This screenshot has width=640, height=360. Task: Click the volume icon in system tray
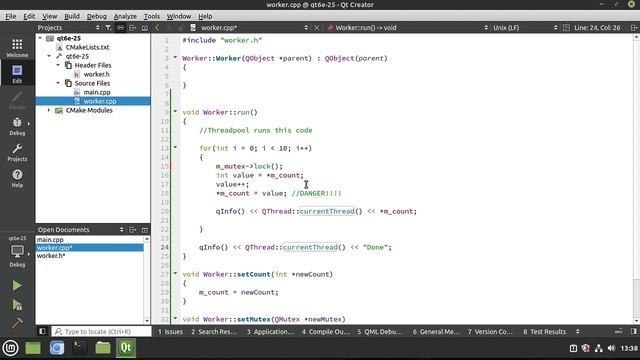(611, 348)
